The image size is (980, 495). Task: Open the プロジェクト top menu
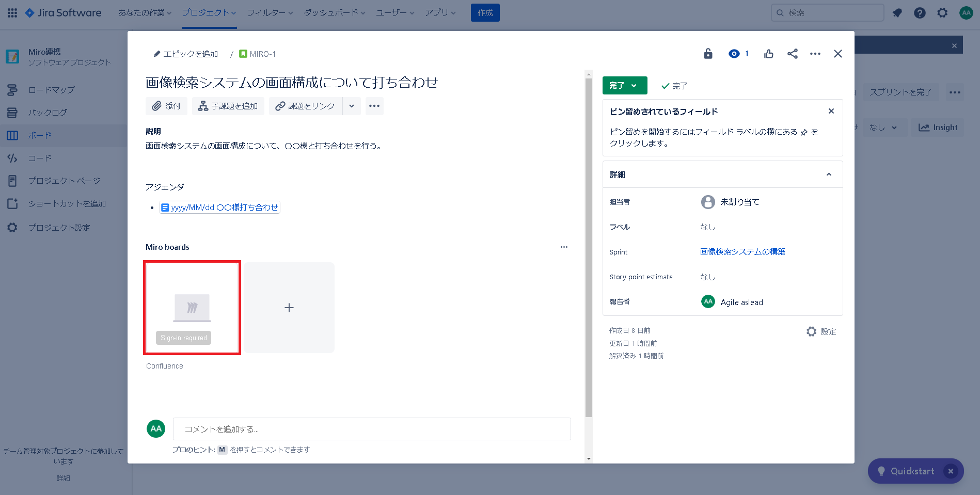pyautogui.click(x=209, y=12)
